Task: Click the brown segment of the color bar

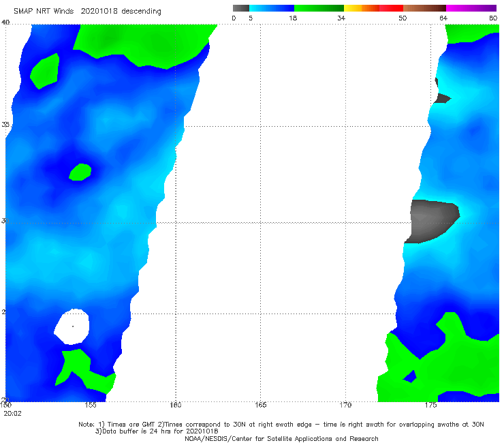Action: tap(424, 8)
